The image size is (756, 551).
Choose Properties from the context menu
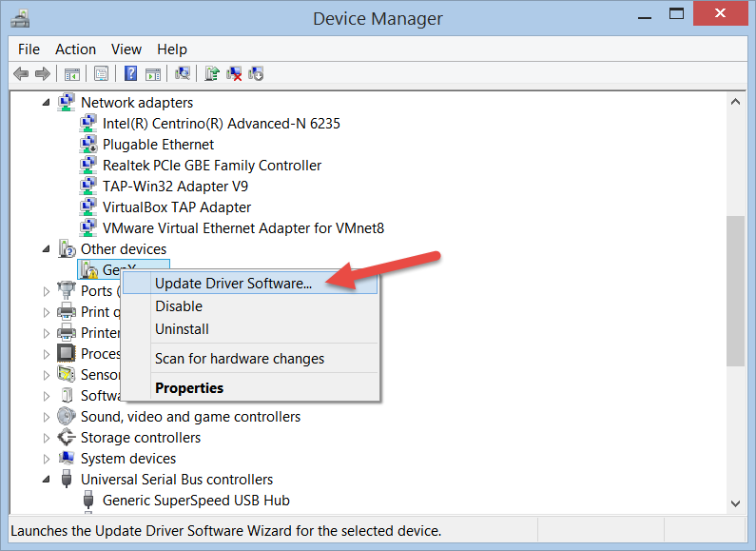(x=250, y=388)
